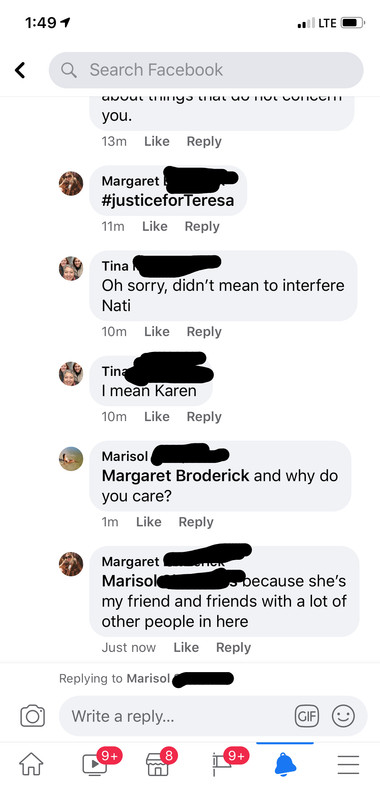This screenshot has width=380, height=800.
Task: Tap the back arrow icon
Action: [x=20, y=70]
